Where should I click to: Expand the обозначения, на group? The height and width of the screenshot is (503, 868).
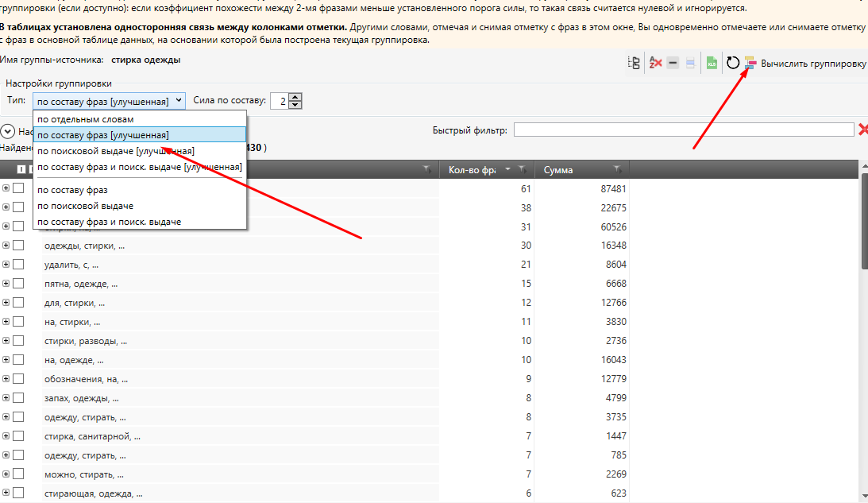[6, 378]
